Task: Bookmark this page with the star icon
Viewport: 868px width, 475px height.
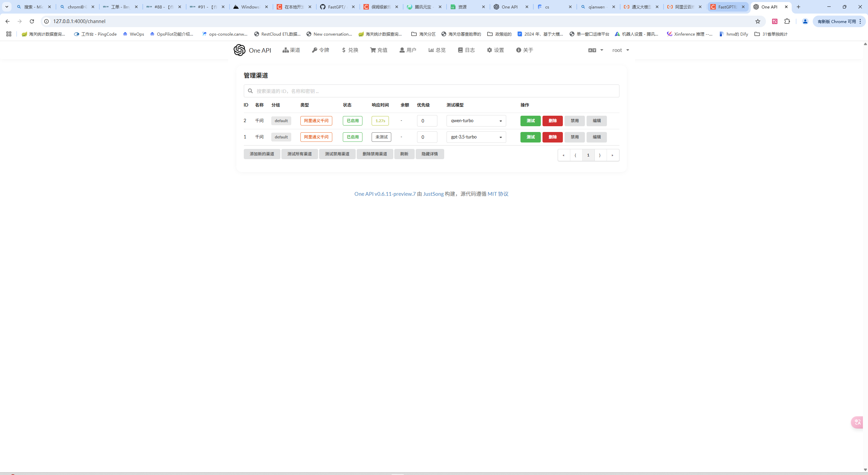Action: [757, 21]
